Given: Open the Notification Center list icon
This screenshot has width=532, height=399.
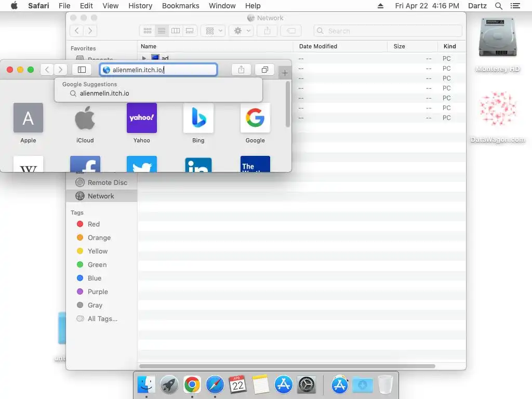Looking at the screenshot, I should tap(515, 6).
